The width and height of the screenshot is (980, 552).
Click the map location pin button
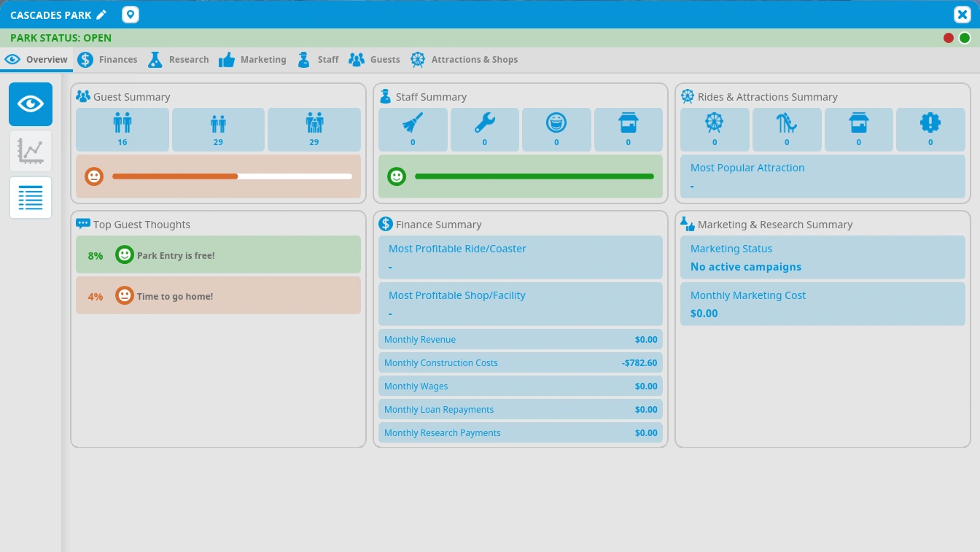(x=130, y=15)
